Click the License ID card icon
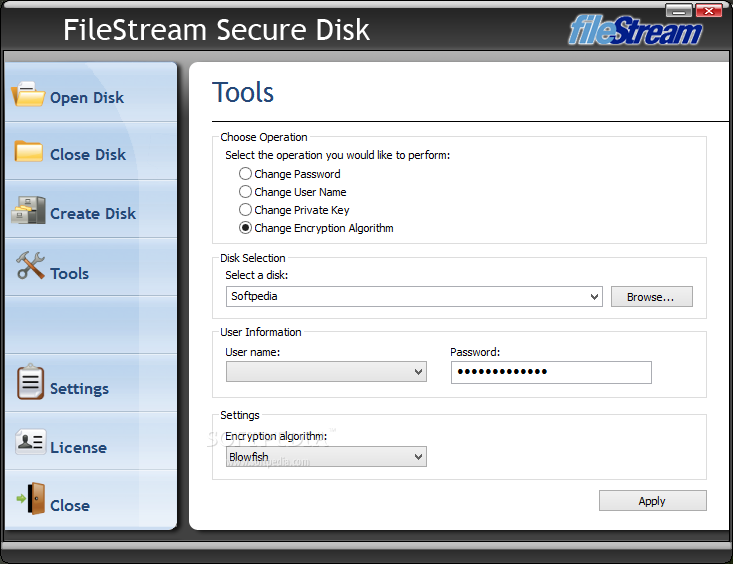This screenshot has height=564, width=733. [30, 442]
